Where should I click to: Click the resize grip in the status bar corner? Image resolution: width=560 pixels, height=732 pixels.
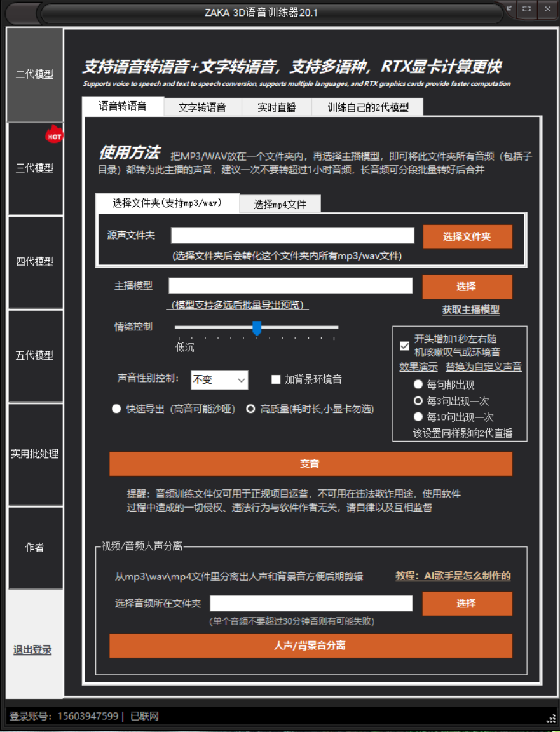[x=551, y=718]
